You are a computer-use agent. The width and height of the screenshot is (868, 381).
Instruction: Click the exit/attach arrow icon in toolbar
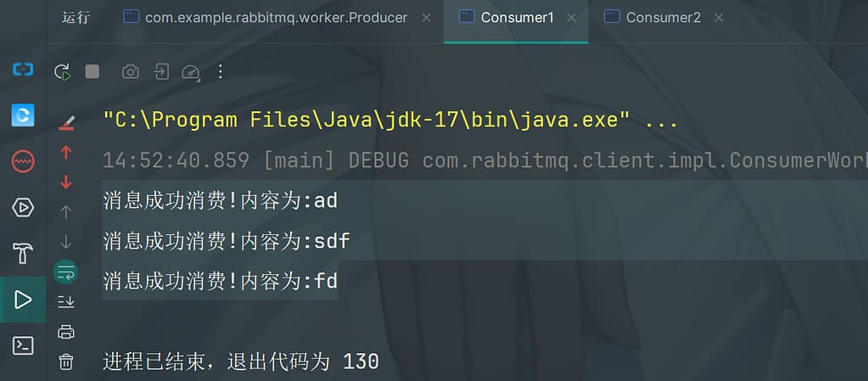161,72
